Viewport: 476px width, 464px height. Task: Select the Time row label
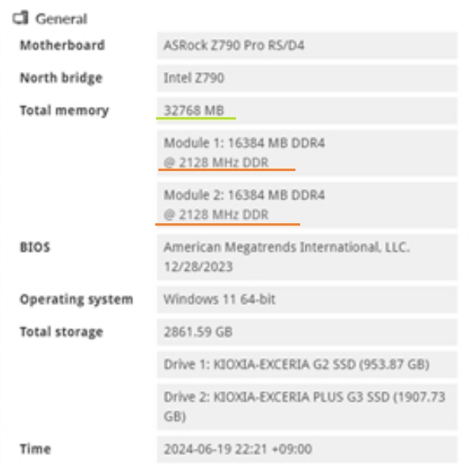pos(35,449)
